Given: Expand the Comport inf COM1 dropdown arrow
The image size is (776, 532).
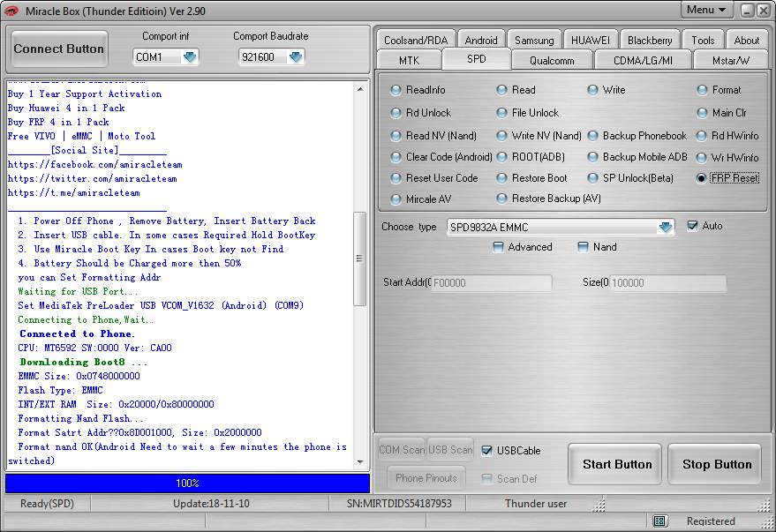Looking at the screenshot, I should click(x=190, y=57).
